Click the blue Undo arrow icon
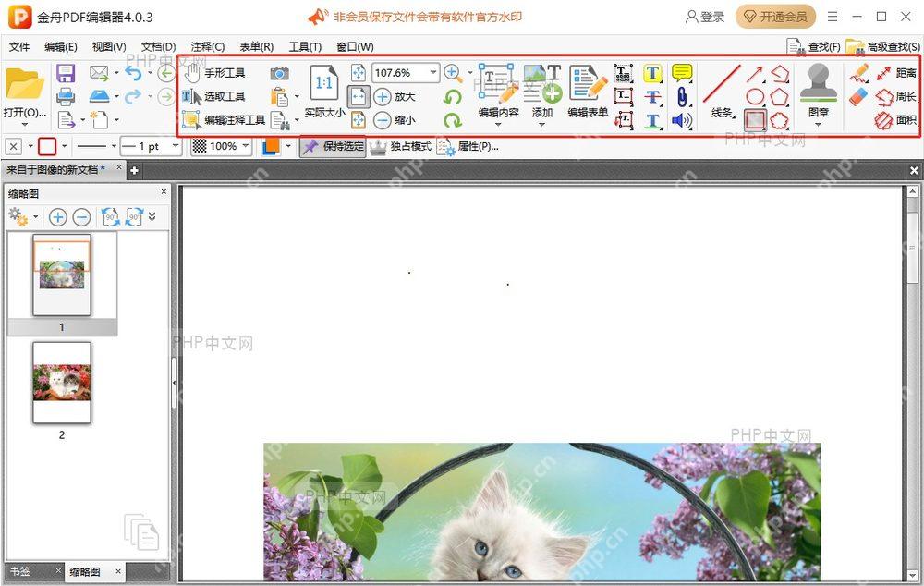This screenshot has height=586, width=924. [x=134, y=73]
